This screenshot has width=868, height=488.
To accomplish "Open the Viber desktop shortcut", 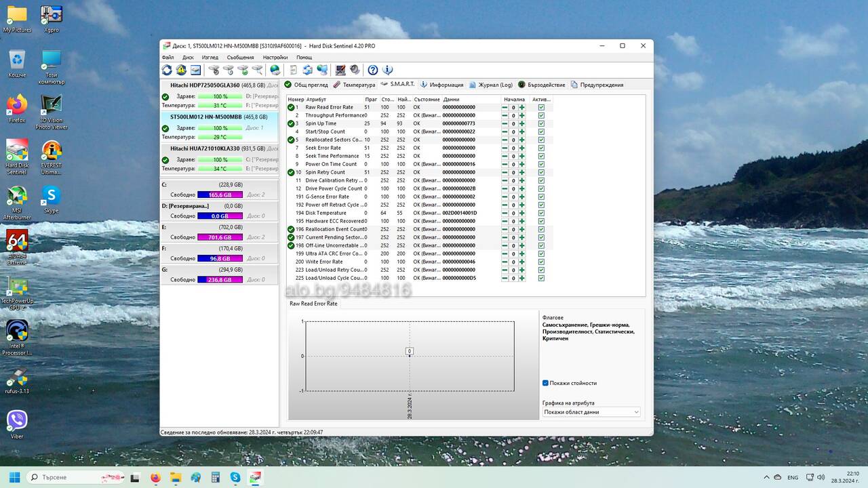I will tap(17, 424).
